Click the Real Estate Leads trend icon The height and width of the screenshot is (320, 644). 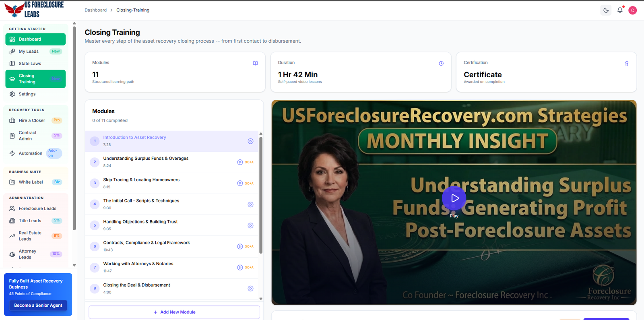point(12,236)
